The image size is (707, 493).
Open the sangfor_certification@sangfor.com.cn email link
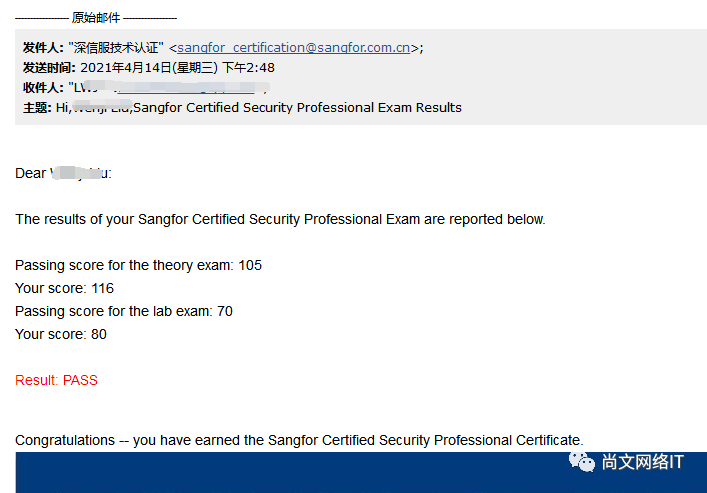click(x=294, y=48)
